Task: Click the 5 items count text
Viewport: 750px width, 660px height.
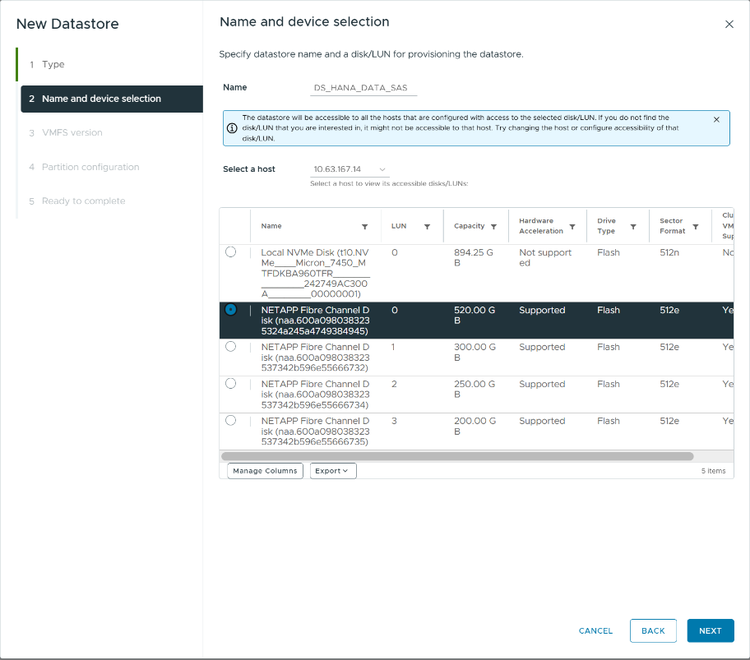Action: [x=713, y=471]
